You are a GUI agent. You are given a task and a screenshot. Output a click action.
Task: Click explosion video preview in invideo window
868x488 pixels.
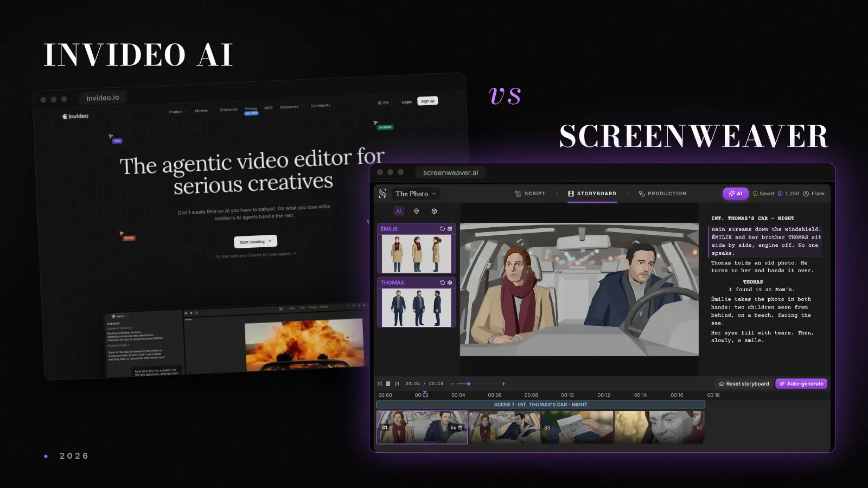point(305,345)
